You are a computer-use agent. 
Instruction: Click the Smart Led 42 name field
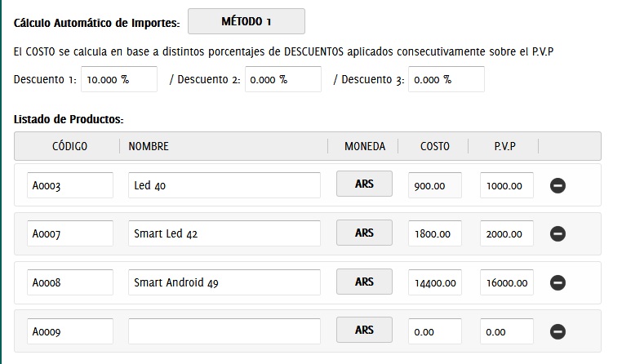[x=224, y=233]
